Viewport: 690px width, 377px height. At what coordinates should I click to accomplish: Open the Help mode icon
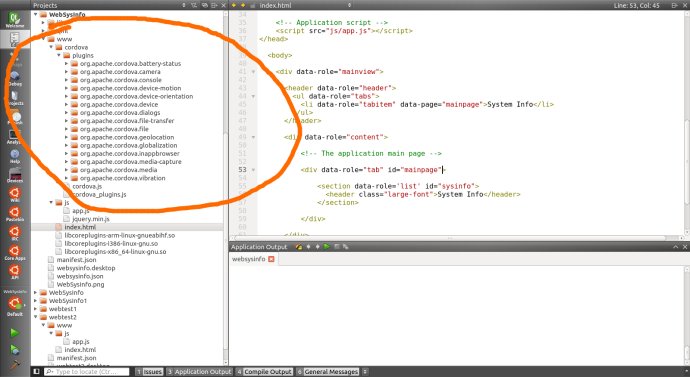(x=15, y=156)
